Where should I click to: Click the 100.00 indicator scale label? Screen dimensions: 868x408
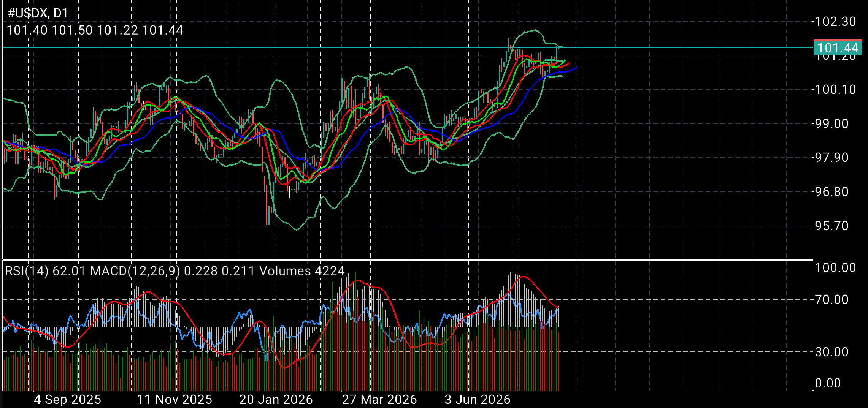pyautogui.click(x=835, y=267)
